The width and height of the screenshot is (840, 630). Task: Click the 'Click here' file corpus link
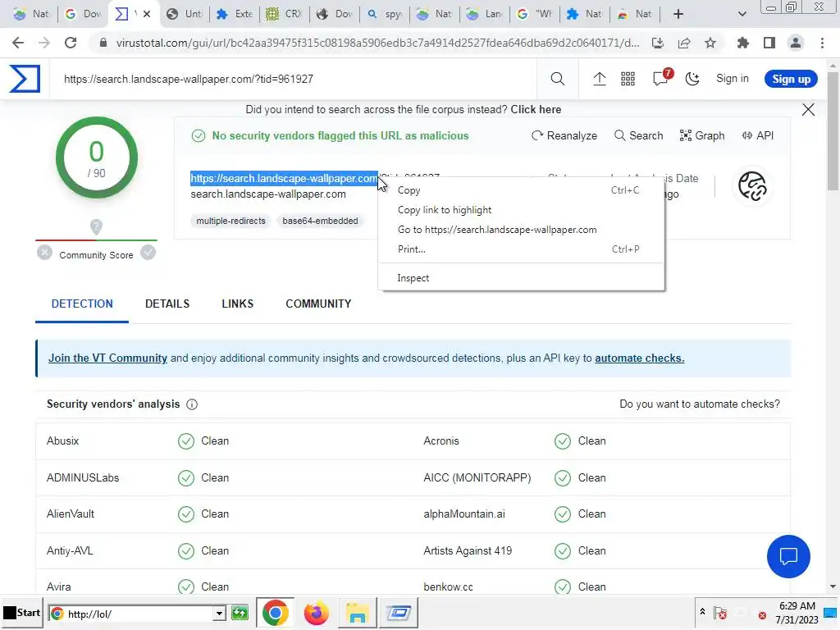tap(536, 109)
